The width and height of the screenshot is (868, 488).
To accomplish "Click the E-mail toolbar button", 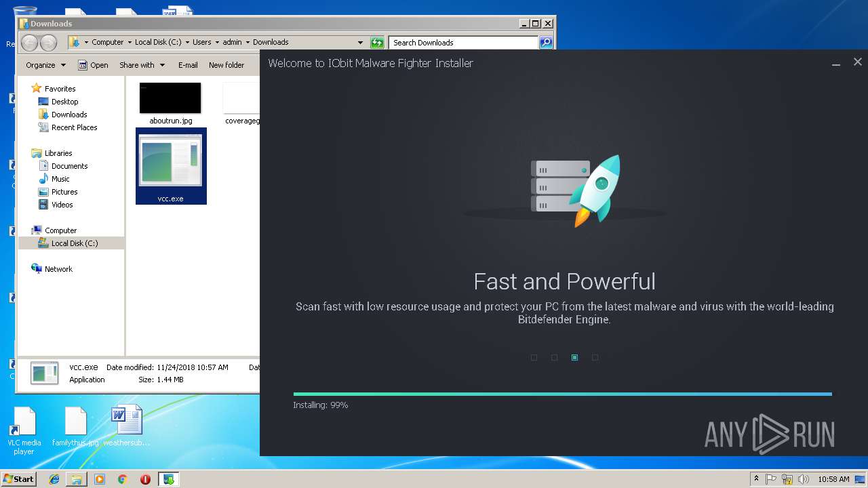I will [x=188, y=65].
